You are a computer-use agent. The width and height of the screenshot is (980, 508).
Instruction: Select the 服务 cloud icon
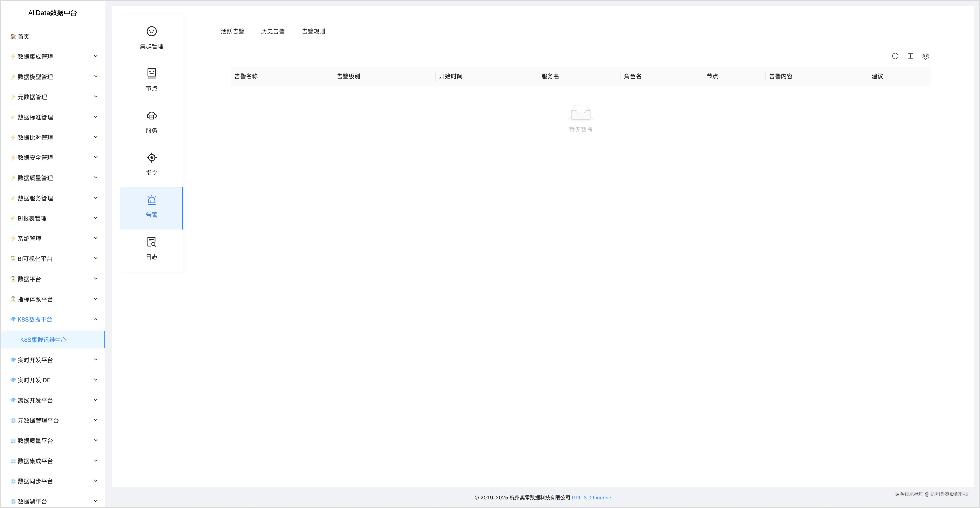pos(151,116)
